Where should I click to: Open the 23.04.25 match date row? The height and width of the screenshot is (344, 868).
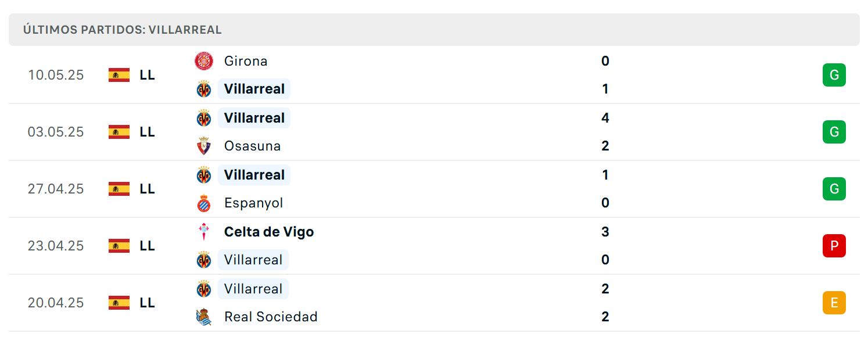(434, 246)
